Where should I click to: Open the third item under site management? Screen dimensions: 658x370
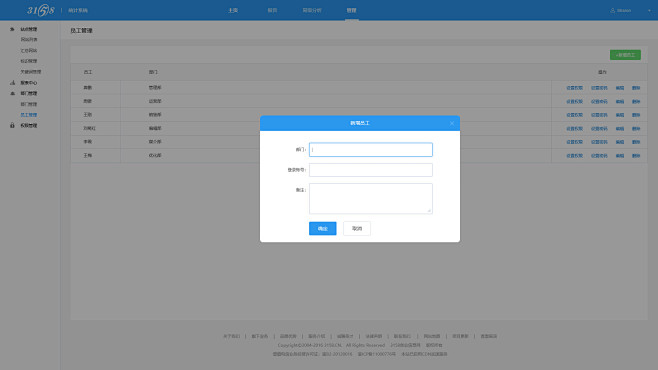click(x=29, y=61)
